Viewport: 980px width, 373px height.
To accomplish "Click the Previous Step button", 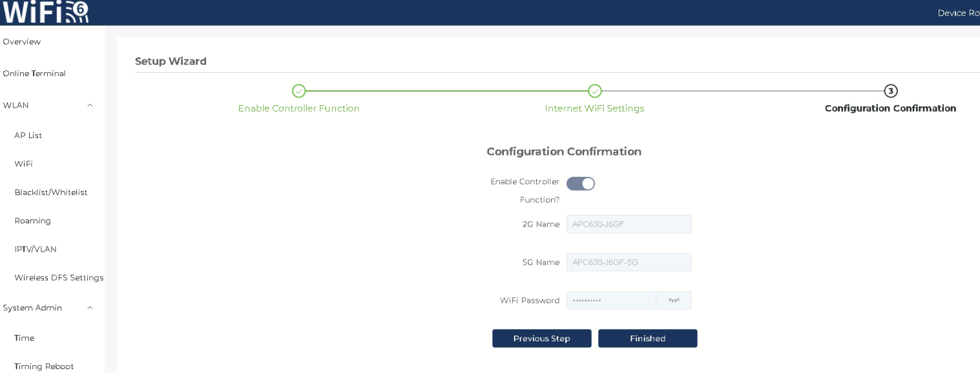I will pos(541,338).
